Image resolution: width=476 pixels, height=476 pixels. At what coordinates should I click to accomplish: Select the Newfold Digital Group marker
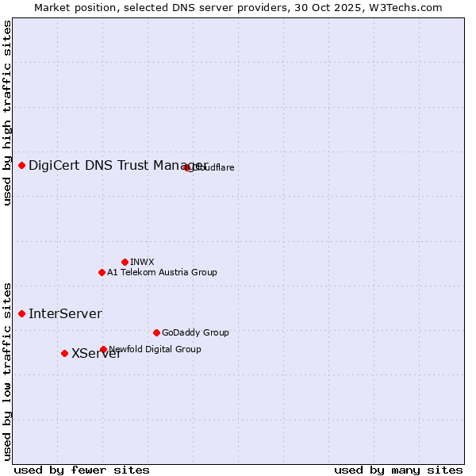tap(103, 349)
